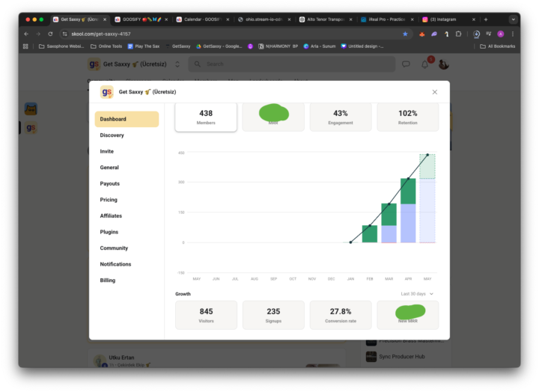Switch to the GOOSIFY tab
This screenshot has width=539, height=392.
point(141,19)
